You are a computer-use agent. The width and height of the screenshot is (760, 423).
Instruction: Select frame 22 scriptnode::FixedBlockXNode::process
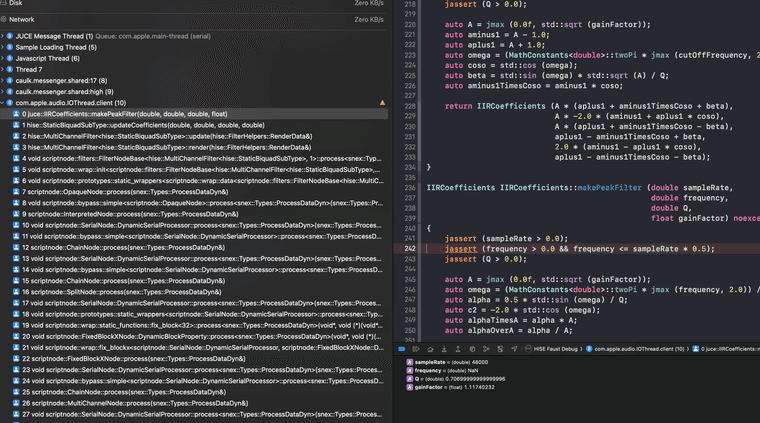pos(194,359)
